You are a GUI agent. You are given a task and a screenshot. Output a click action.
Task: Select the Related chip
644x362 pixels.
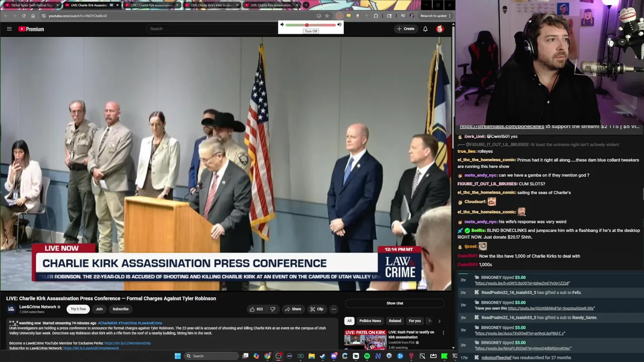coord(395,321)
